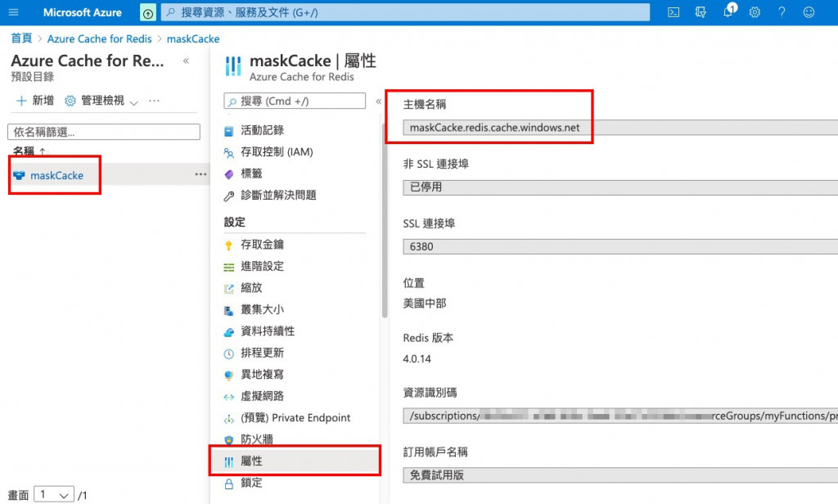838x504 pixels.
Task: Click the Redis version value 4.0.14
Action: point(417,358)
